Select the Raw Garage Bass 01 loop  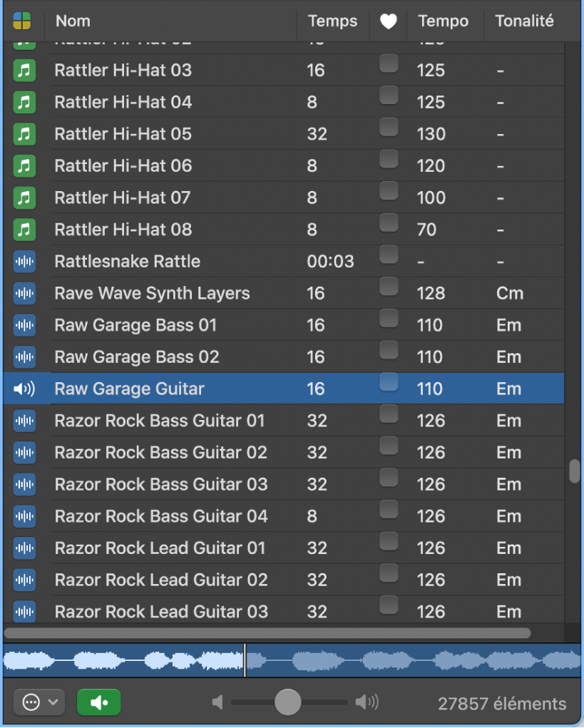135,326
